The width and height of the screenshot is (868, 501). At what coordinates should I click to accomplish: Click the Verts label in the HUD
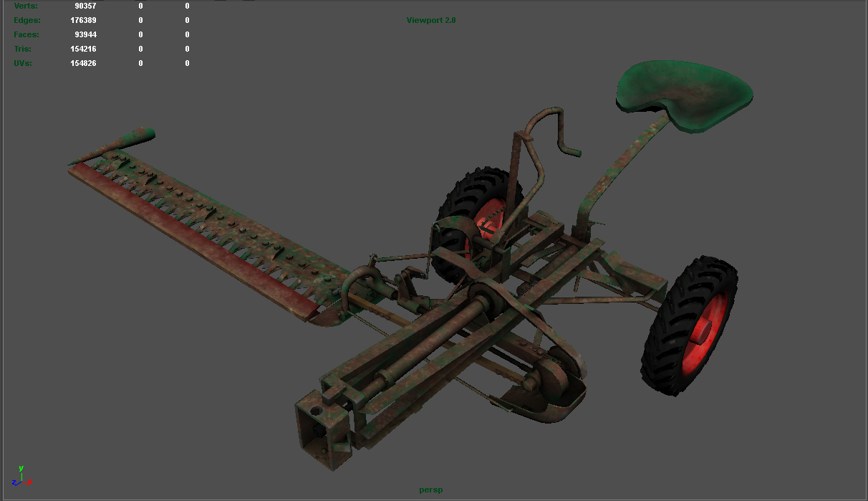click(26, 6)
